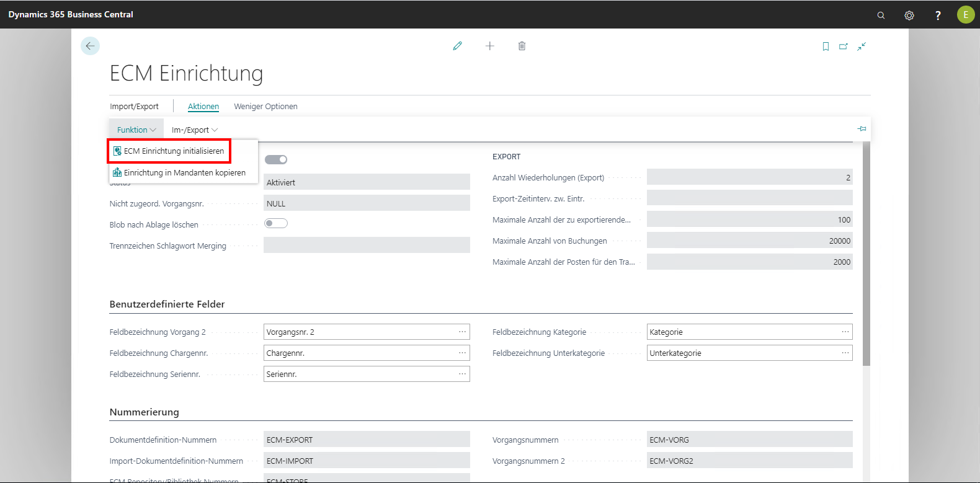This screenshot has width=980, height=483.
Task: Open lookup for Feldbezeichnung Vorgang 2
Action: [x=462, y=332]
